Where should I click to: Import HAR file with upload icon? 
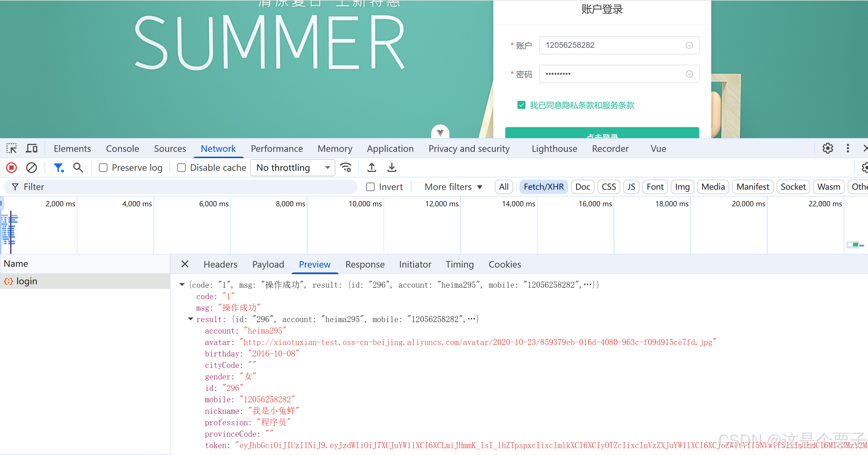[372, 167]
